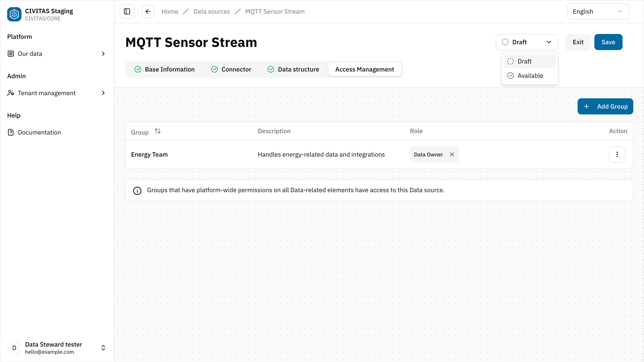This screenshot has height=362, width=644.
Task: Click the back arrow navigation icon
Action: coord(148,11)
